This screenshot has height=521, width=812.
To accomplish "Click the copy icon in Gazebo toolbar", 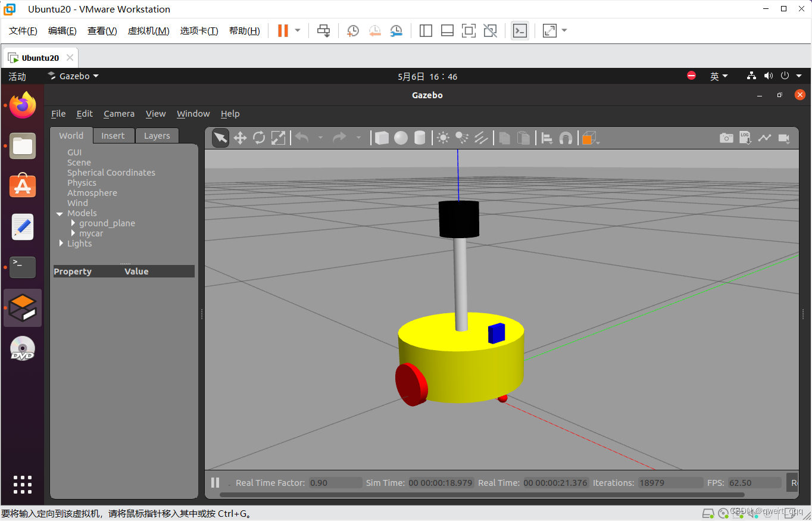I will pos(504,138).
